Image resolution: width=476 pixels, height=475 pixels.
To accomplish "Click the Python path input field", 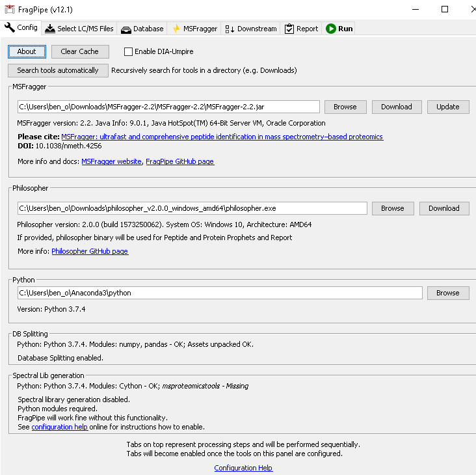I will pos(219,293).
